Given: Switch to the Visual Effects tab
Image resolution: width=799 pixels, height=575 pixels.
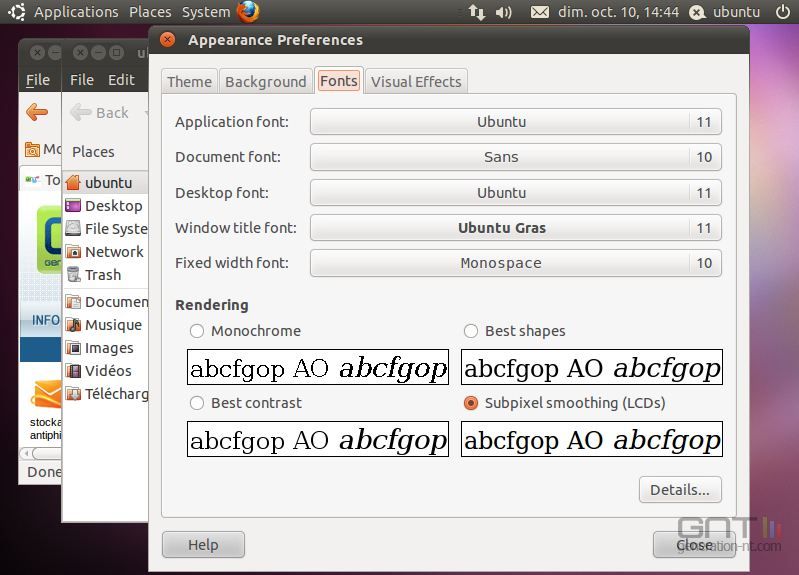Looking at the screenshot, I should click(x=416, y=82).
